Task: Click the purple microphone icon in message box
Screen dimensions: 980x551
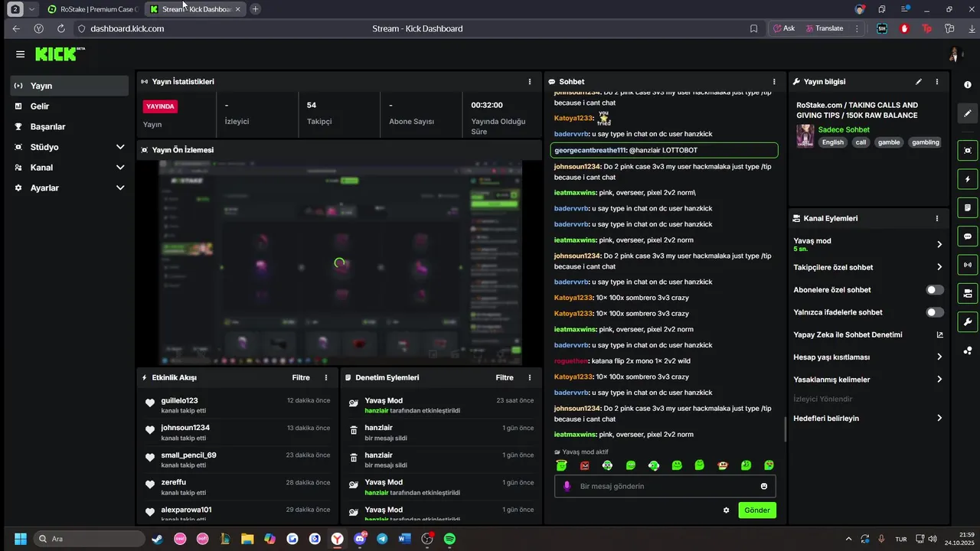Action: coord(567,486)
